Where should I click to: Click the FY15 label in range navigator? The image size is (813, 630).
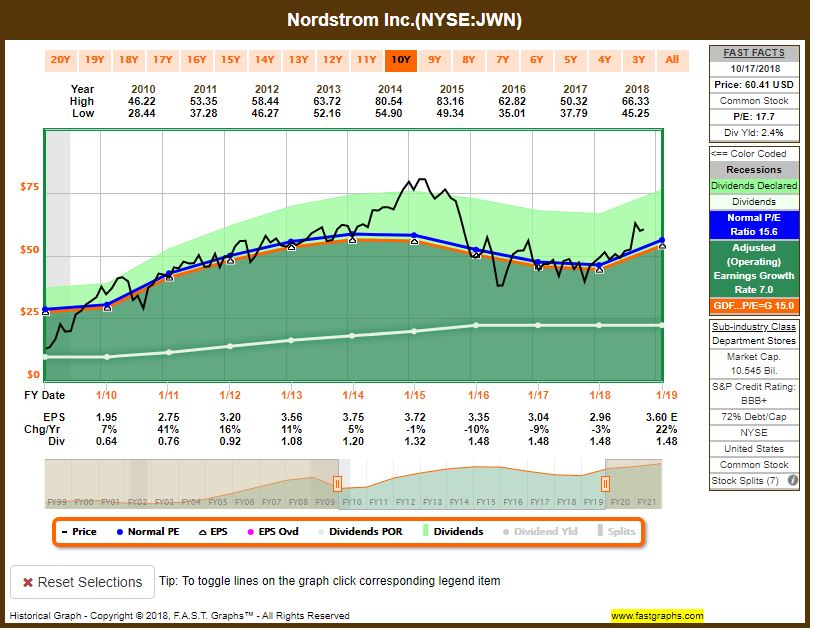click(x=486, y=502)
